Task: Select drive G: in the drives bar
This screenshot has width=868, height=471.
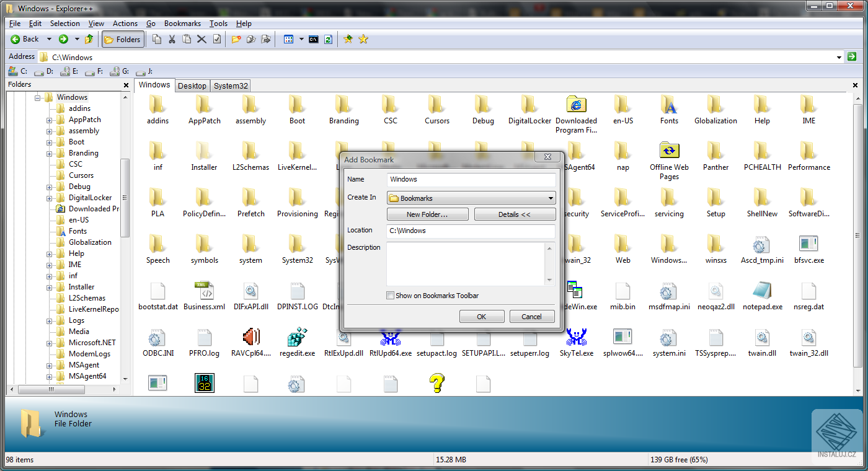Action: pos(120,71)
